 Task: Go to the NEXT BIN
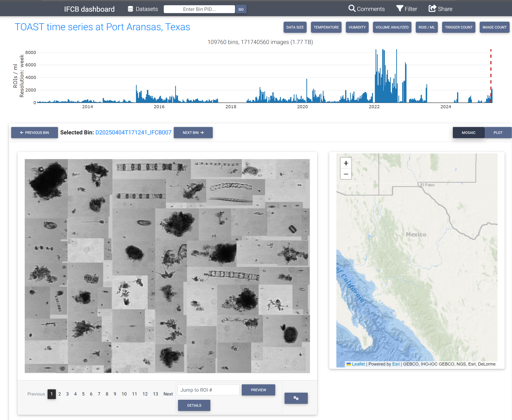pyautogui.click(x=193, y=132)
